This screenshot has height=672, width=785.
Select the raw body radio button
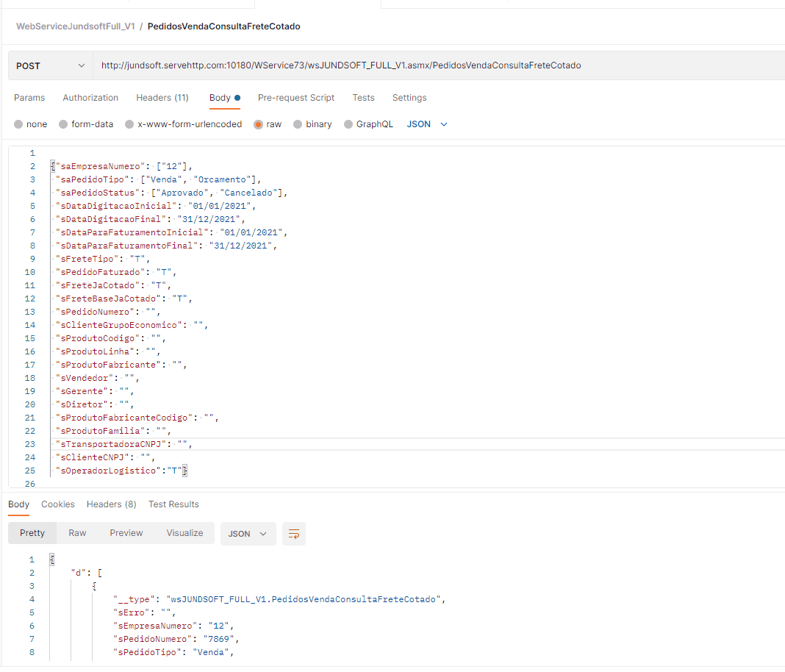259,124
